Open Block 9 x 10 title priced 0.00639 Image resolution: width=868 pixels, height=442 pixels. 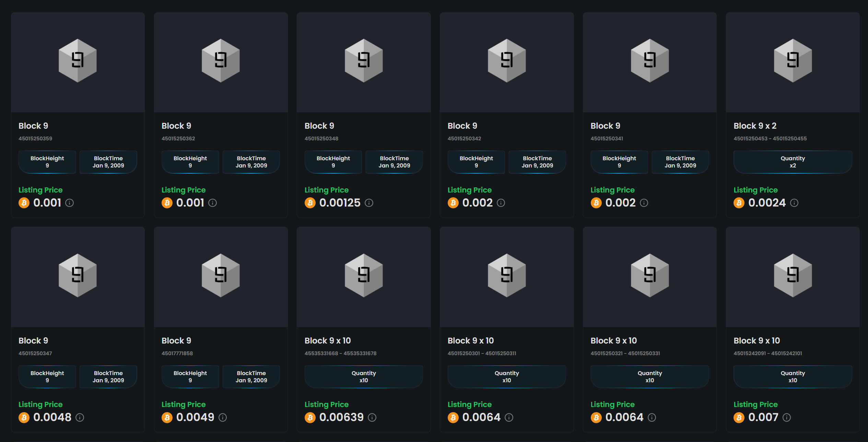(x=328, y=340)
